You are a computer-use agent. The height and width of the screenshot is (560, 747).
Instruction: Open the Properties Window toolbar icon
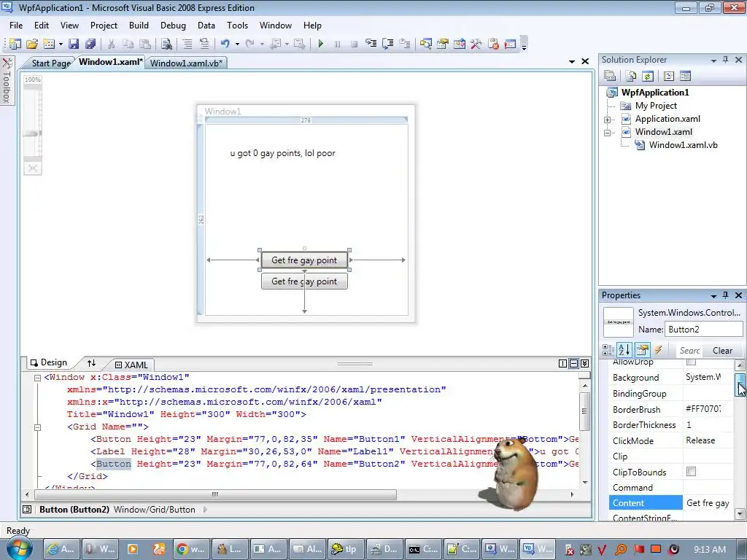pos(443,44)
